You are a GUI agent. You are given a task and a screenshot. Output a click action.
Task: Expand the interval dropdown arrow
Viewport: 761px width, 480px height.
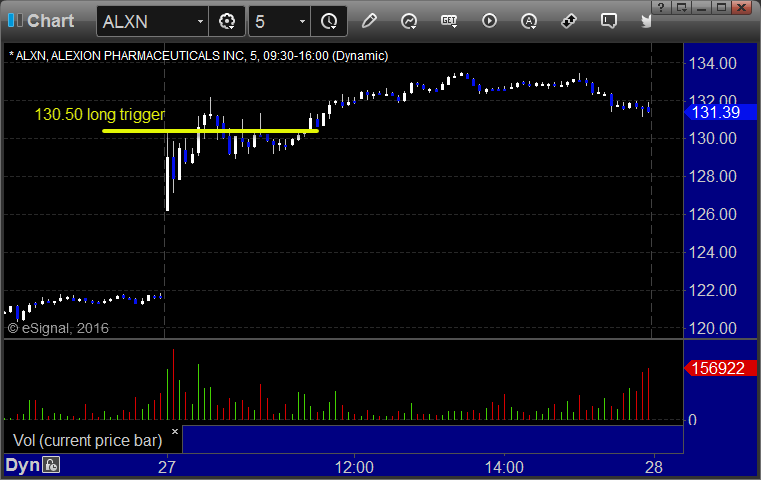[302, 21]
